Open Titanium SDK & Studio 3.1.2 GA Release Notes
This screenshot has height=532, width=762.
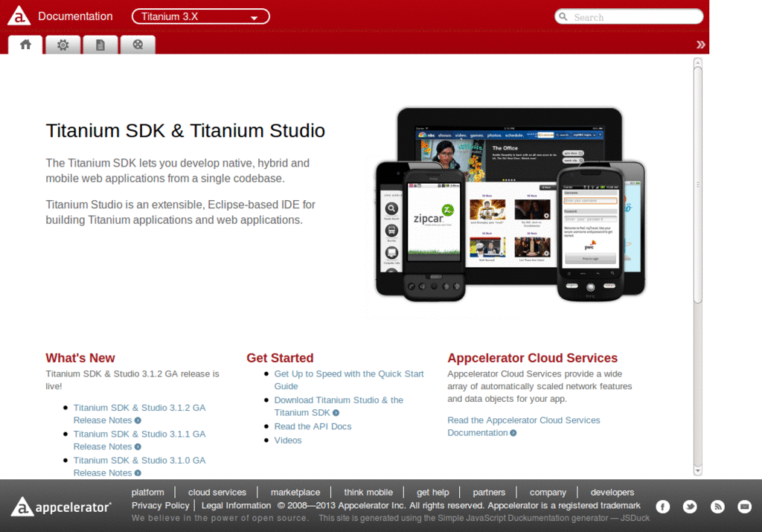pyautogui.click(x=139, y=414)
